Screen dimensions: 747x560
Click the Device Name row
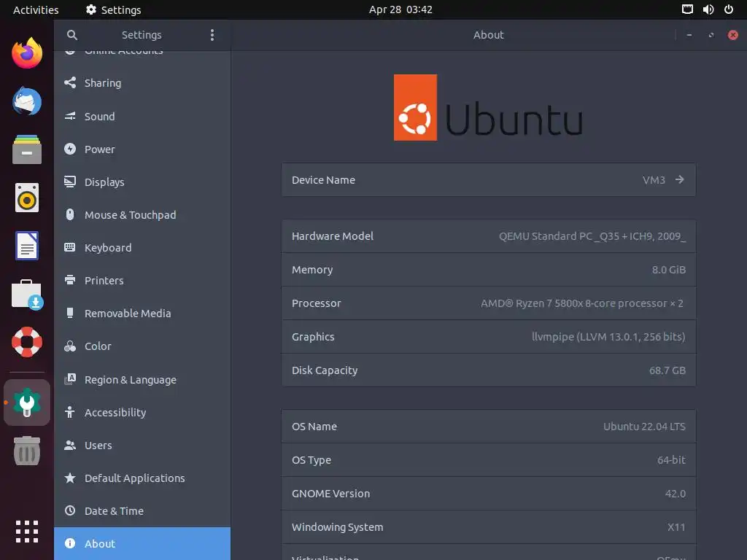coord(488,180)
